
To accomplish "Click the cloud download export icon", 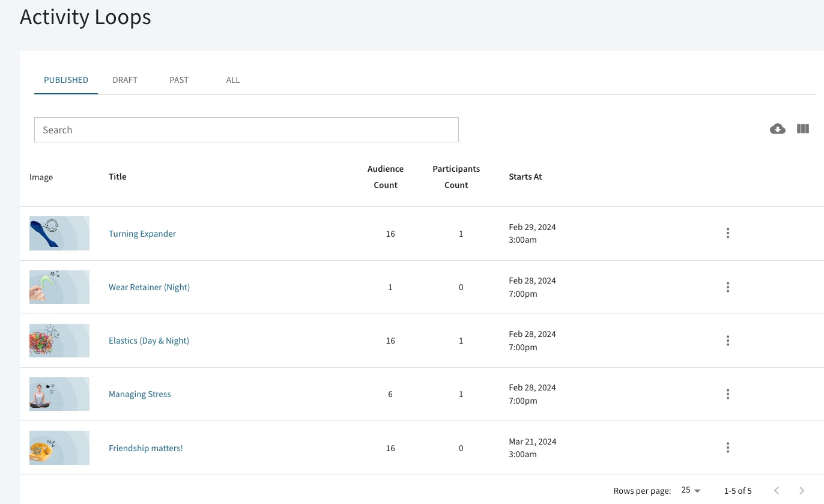I will [x=777, y=129].
